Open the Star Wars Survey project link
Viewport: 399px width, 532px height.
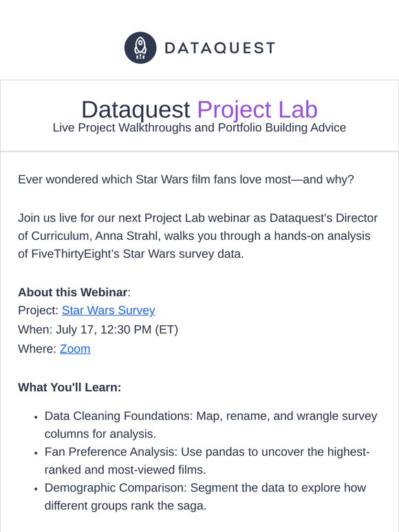(108, 310)
